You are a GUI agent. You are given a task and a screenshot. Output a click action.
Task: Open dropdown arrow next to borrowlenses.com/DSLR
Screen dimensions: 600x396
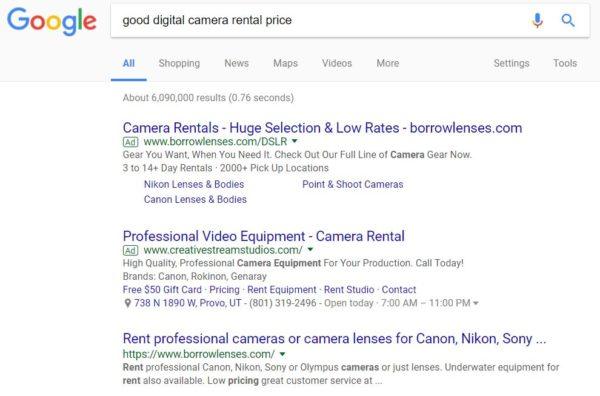coord(295,141)
